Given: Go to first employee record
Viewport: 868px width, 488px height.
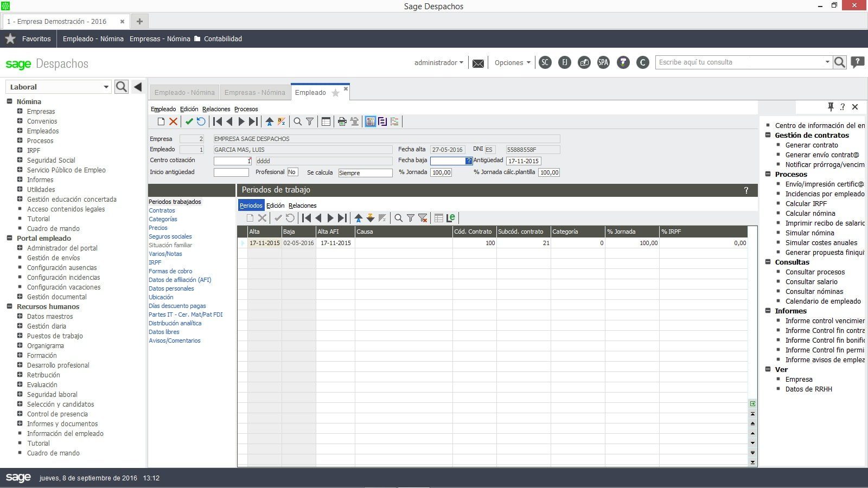Looking at the screenshot, I should pos(218,122).
